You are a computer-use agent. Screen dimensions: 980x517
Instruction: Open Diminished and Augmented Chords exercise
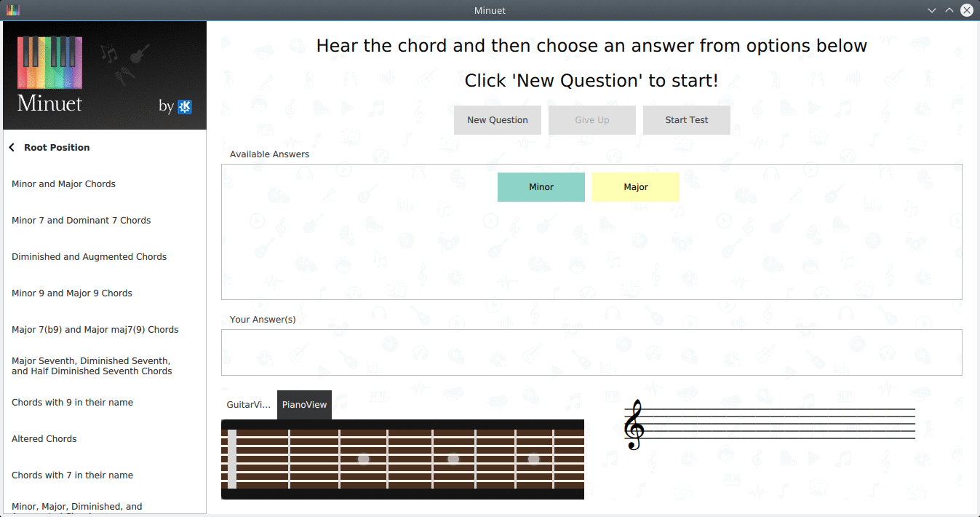coord(89,257)
